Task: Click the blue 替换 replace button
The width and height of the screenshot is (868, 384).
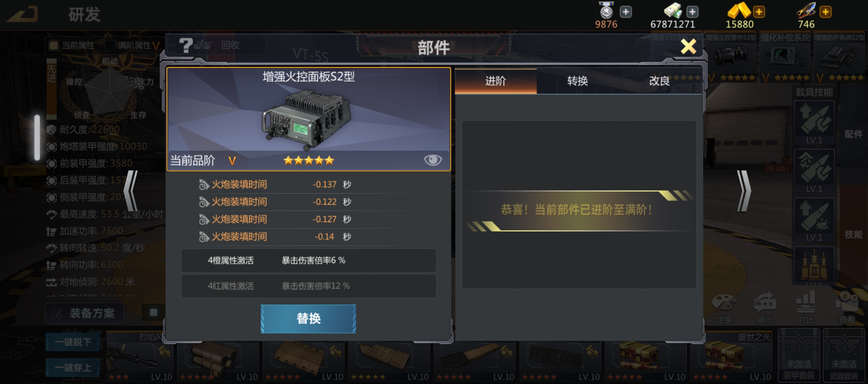Action: pyautogui.click(x=308, y=319)
